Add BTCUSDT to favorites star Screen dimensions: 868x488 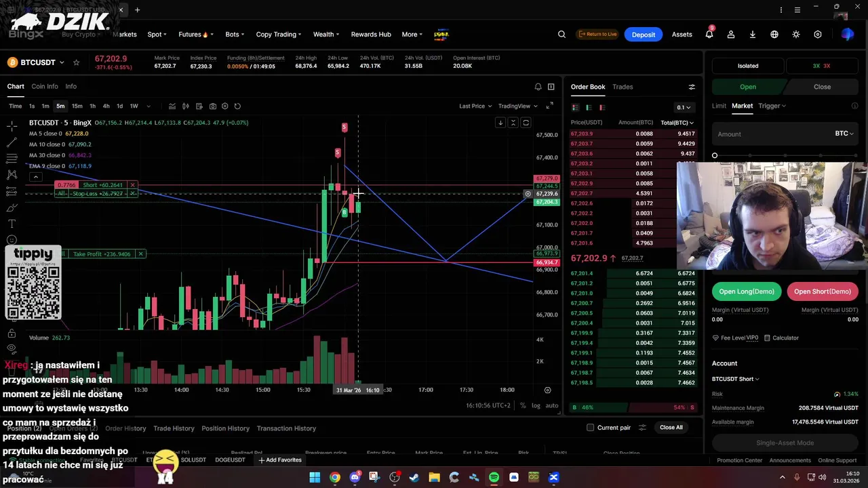point(76,62)
